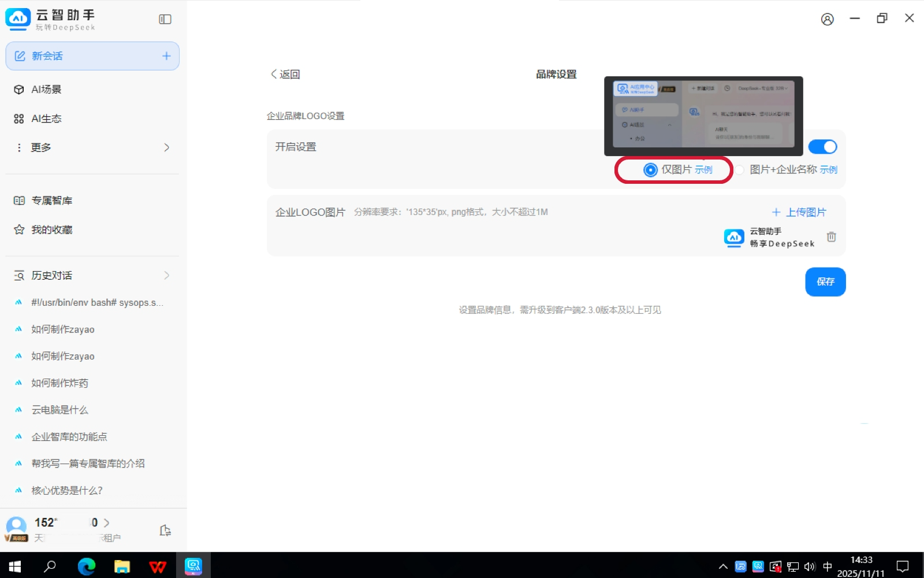Click the logout icon at sidebar bottom
The height and width of the screenshot is (578, 924).
[x=165, y=530]
